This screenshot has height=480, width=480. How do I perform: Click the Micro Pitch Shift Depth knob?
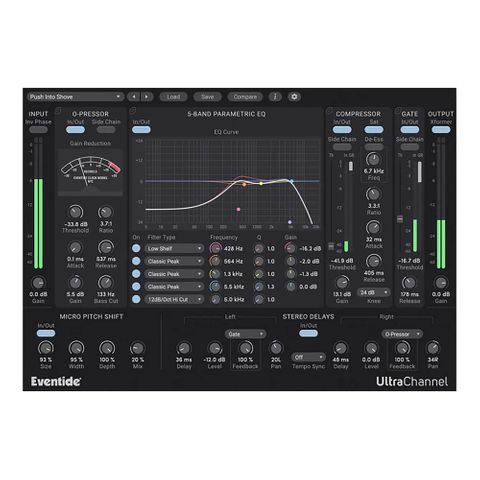(x=107, y=348)
